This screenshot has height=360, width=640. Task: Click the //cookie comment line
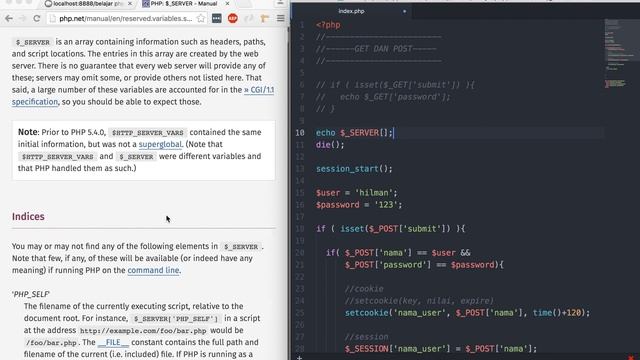pyautogui.click(x=364, y=289)
